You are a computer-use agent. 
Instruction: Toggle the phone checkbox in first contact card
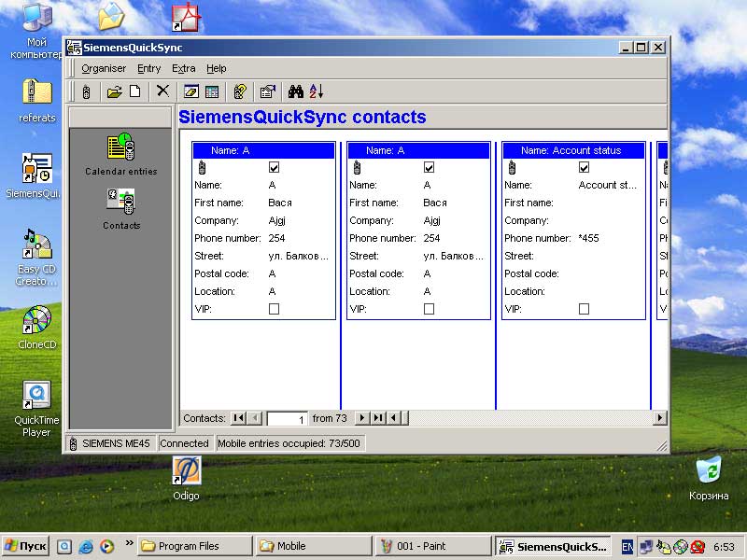coord(274,167)
